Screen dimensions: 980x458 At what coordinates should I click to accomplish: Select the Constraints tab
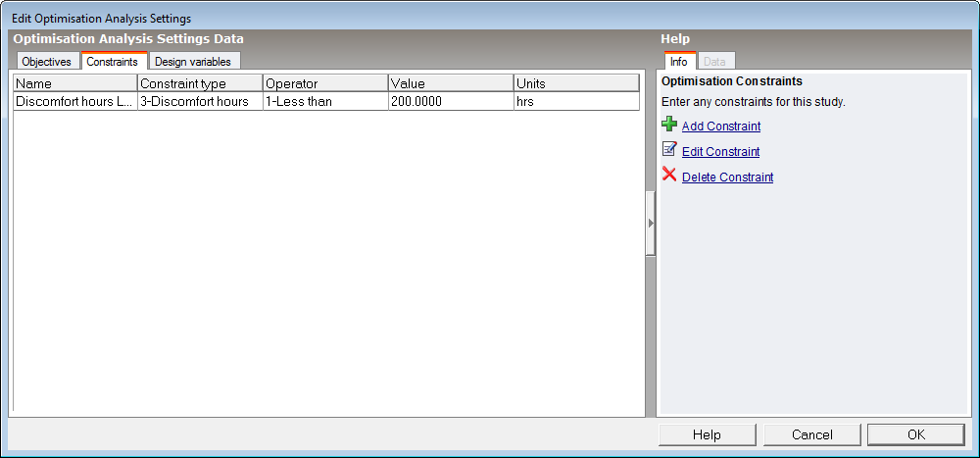click(x=112, y=62)
